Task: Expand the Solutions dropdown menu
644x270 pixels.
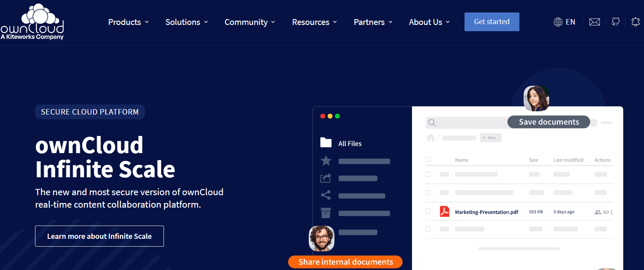Action: point(187,22)
